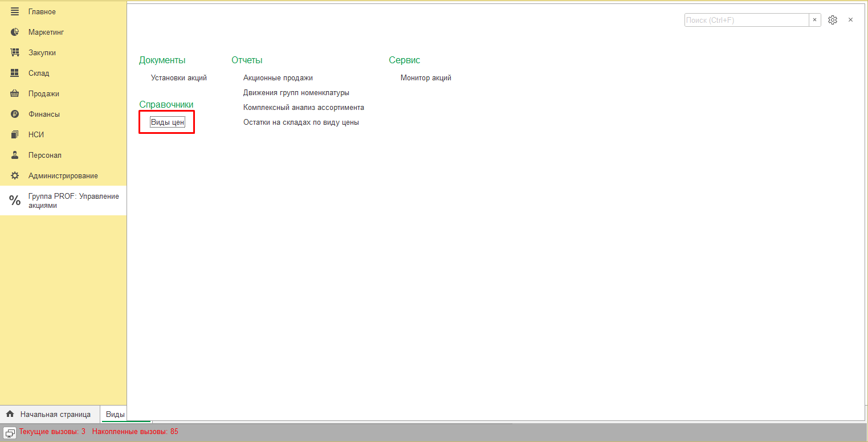Open Финансы via ruble coin icon
The height and width of the screenshot is (442, 868).
click(x=15, y=114)
